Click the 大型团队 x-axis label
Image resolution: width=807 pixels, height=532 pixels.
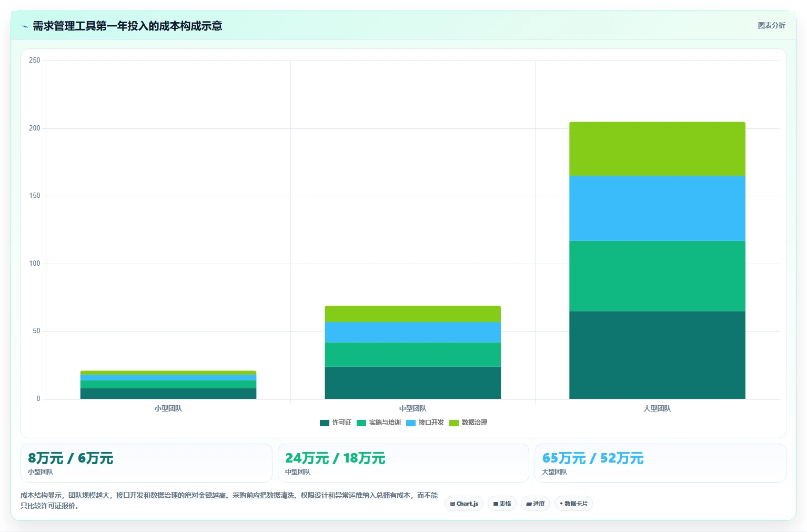click(x=657, y=408)
